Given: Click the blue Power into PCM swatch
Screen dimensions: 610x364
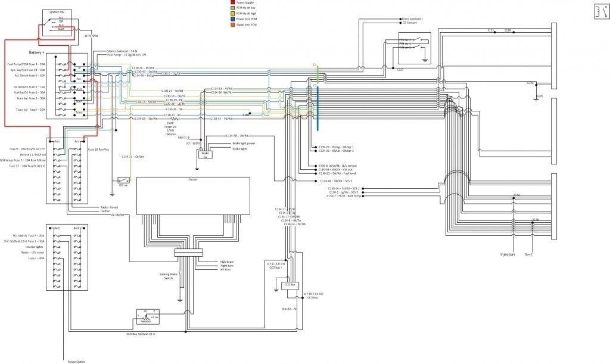Looking at the screenshot, I should pos(232,19).
